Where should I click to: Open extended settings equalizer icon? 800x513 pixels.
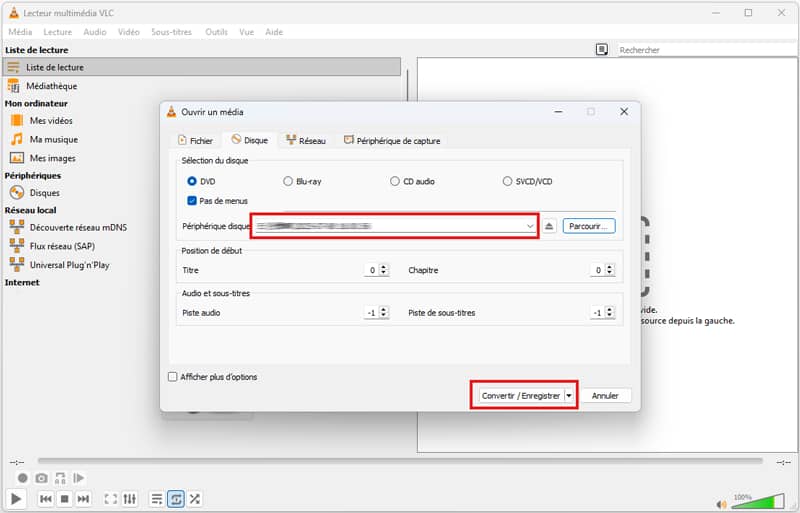click(130, 499)
